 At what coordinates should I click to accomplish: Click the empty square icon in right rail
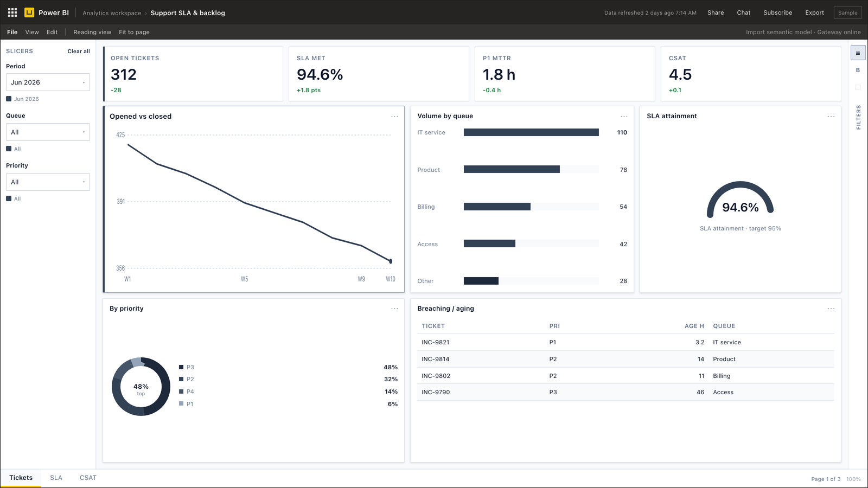858,87
